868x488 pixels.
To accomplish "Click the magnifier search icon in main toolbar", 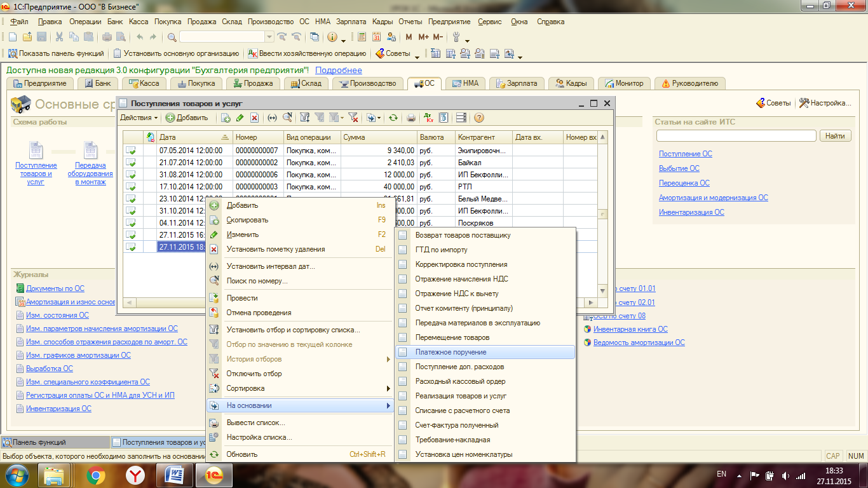I will tap(172, 37).
